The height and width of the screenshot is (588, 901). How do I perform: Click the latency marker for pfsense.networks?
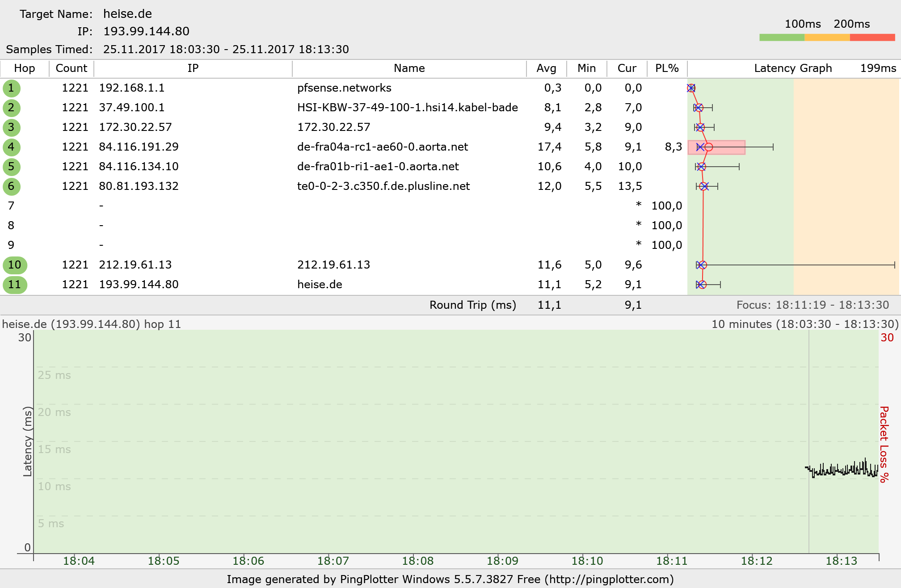point(691,88)
